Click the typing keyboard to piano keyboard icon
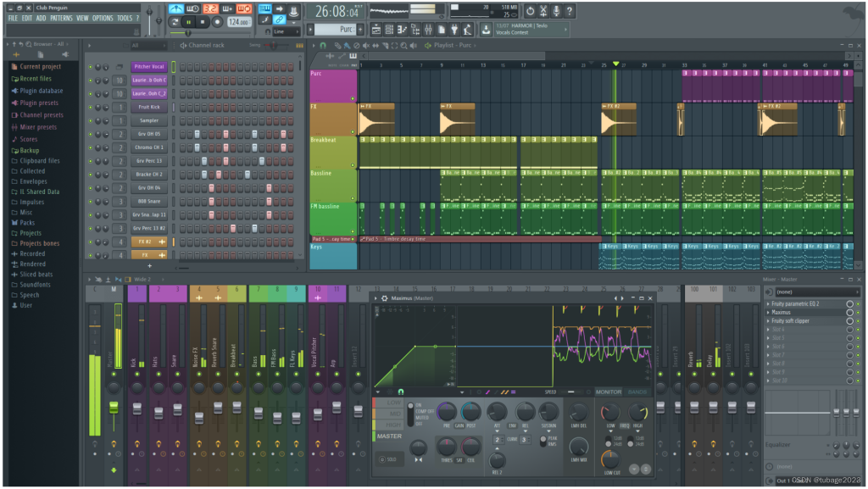Screen dimensions: 868x489 (x=264, y=8)
